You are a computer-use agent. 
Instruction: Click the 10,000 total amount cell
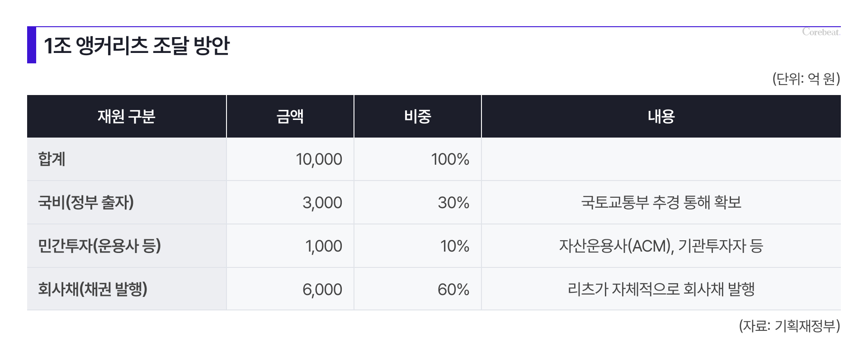coord(319,159)
